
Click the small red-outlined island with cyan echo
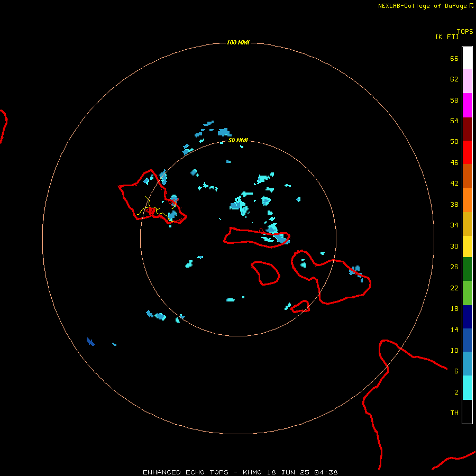tap(300, 306)
